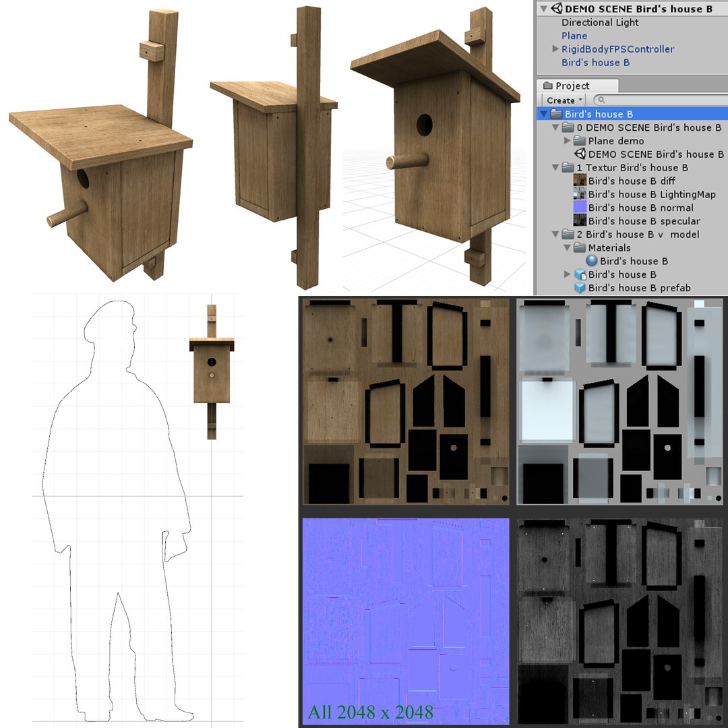Select '2 Bird's house B v model' label
The image size is (728, 728).
pos(638,235)
